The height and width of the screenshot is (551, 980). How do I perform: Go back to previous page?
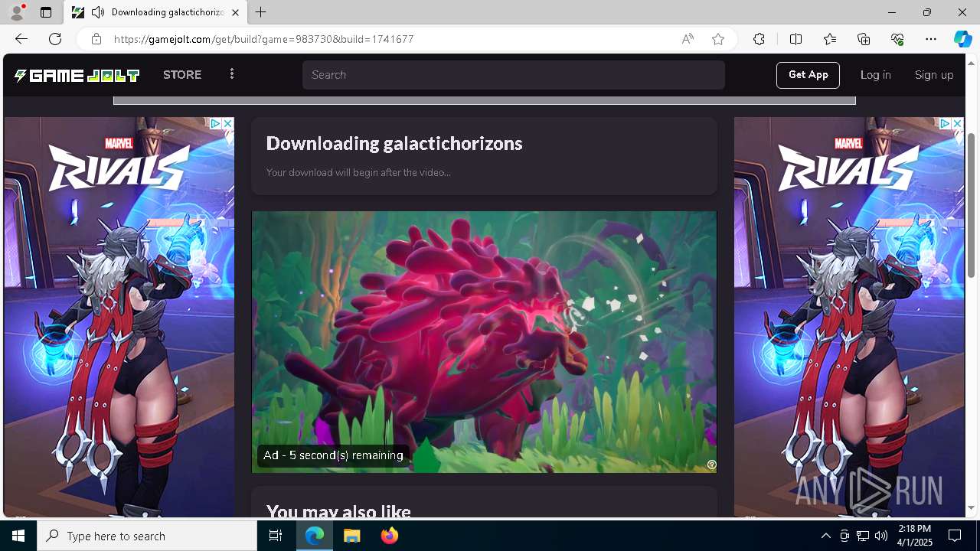[21, 39]
